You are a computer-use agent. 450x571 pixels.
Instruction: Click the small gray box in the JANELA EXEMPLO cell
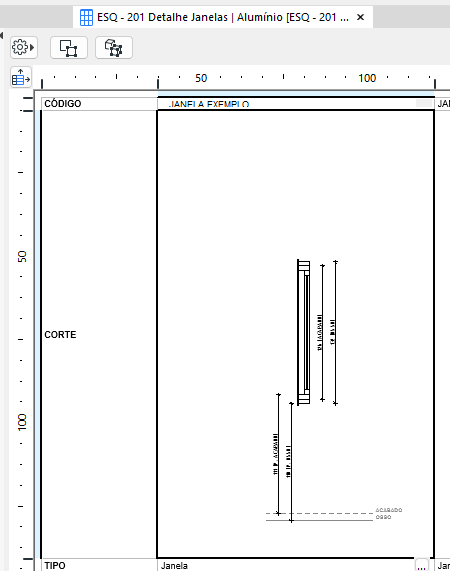click(424, 103)
